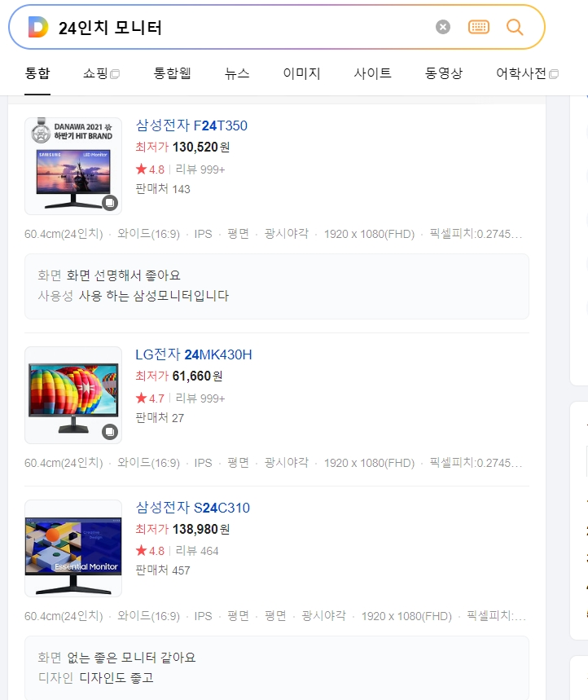Click the magnifier search icon
The height and width of the screenshot is (700, 588).
[515, 27]
